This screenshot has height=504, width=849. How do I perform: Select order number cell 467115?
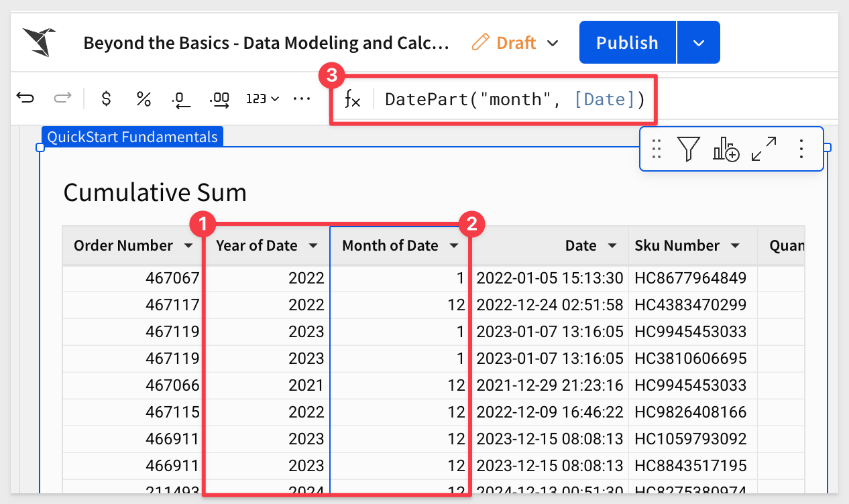pos(133,412)
